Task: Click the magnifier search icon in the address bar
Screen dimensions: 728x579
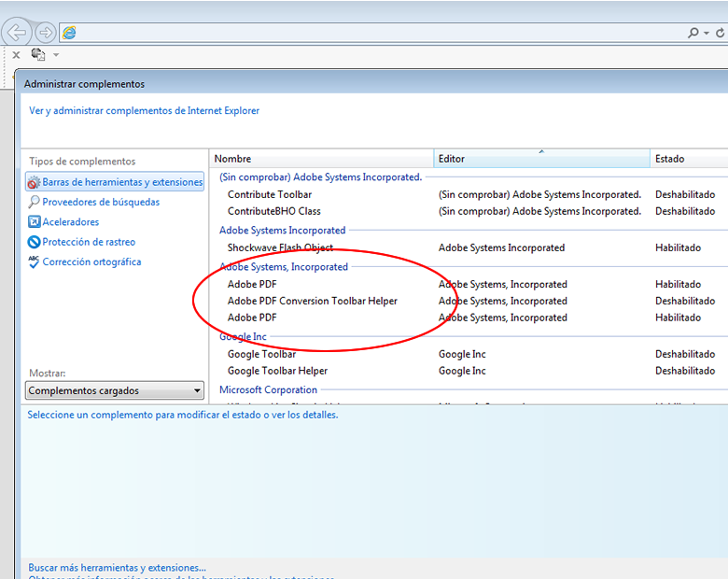Action: [x=693, y=33]
